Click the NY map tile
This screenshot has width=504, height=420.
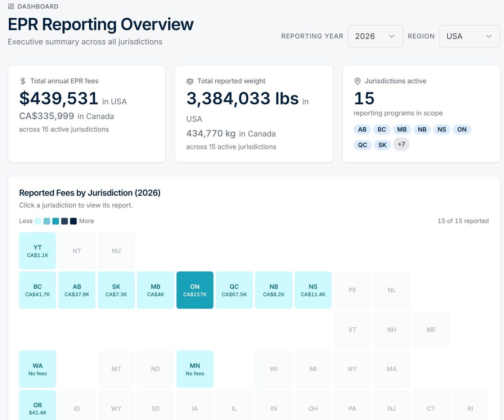(x=352, y=369)
